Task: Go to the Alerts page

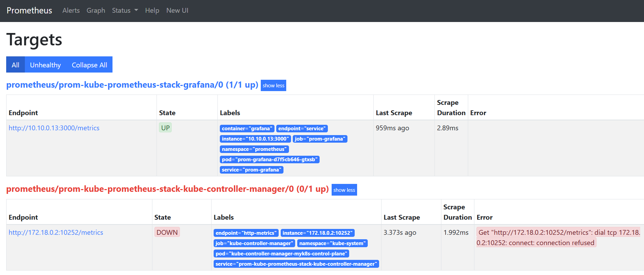Action: (x=71, y=11)
